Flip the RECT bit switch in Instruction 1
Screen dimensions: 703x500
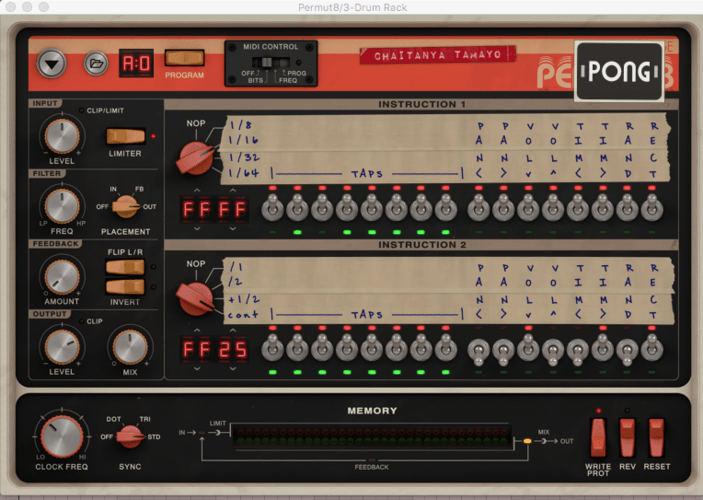[652, 207]
